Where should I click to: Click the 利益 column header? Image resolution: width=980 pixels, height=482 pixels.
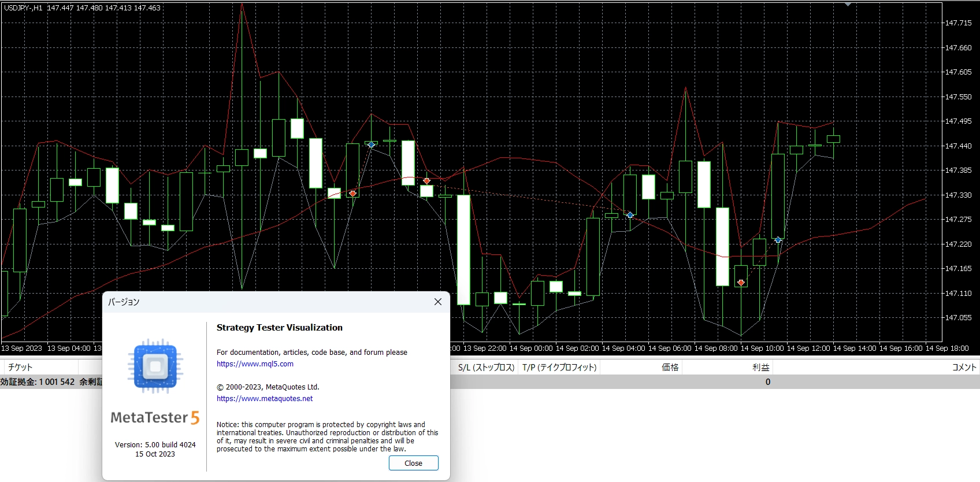(760, 367)
